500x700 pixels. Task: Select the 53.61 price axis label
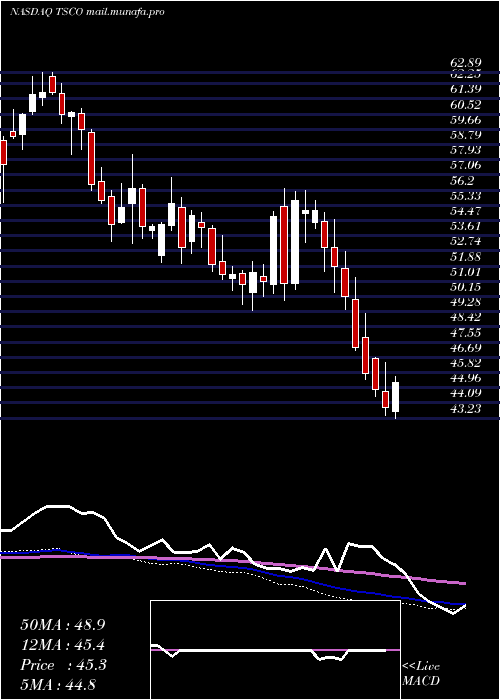click(466, 226)
